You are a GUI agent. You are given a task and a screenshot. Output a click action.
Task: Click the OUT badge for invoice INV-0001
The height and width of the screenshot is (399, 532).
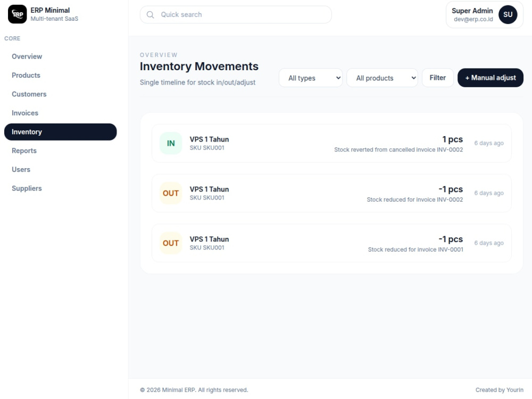(x=171, y=243)
